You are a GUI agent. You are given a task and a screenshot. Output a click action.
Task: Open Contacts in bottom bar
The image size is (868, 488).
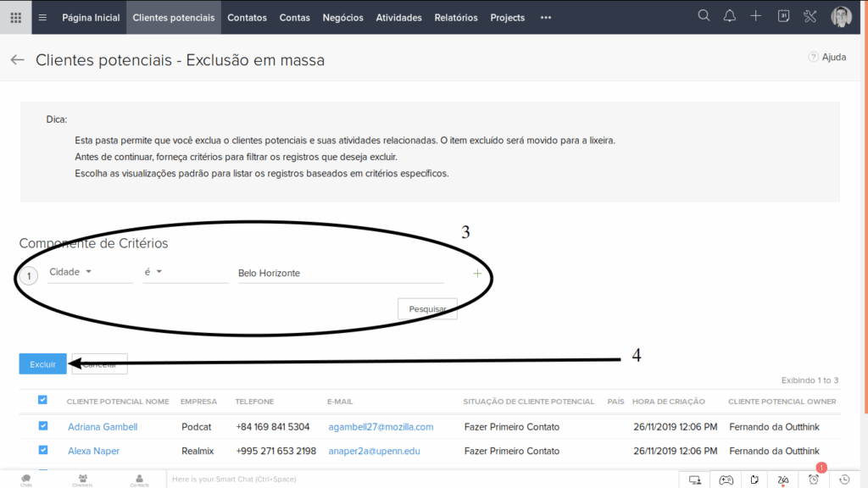140,480
